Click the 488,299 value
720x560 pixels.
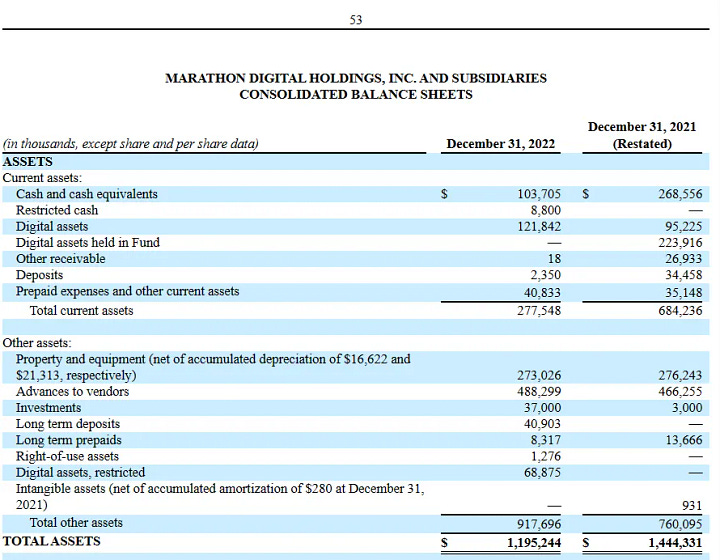pos(539,392)
